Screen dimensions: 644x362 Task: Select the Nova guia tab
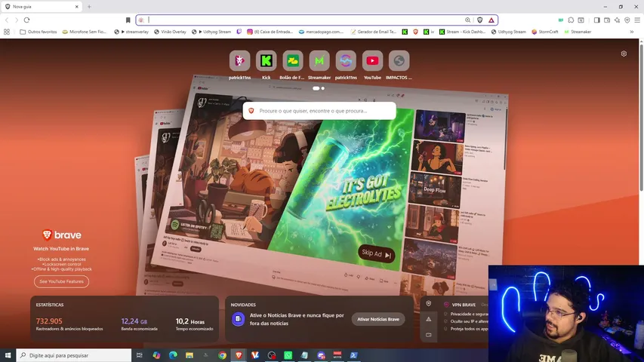click(41, 7)
